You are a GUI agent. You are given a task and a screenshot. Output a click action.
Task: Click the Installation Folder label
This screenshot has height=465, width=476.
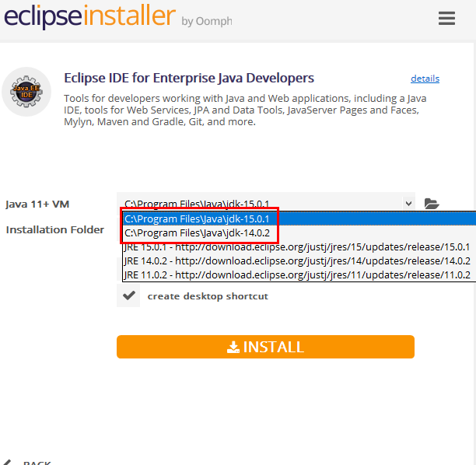(55, 229)
